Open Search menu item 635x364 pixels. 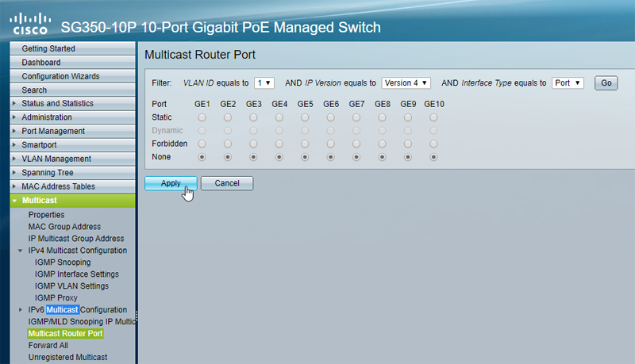coord(72,90)
